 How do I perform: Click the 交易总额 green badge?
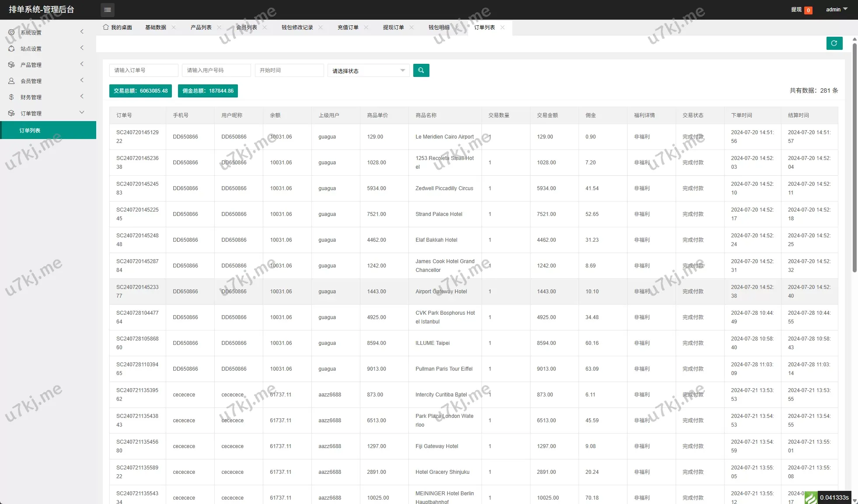pyautogui.click(x=140, y=91)
